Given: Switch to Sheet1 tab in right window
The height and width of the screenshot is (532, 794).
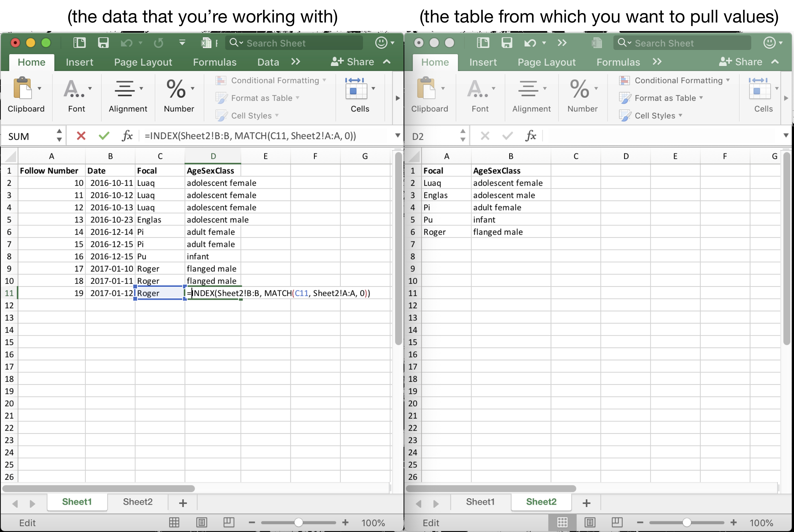Looking at the screenshot, I should (480, 502).
